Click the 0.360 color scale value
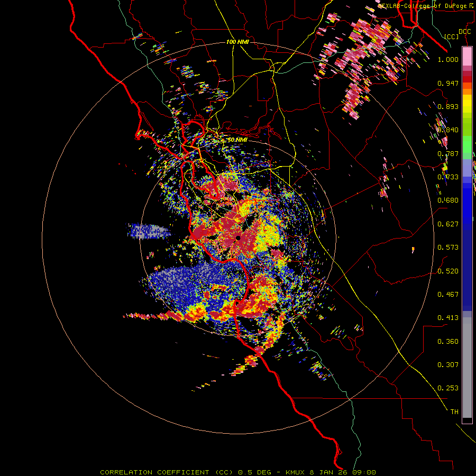Image resolution: width=476 pixels, height=476 pixels. point(448,342)
